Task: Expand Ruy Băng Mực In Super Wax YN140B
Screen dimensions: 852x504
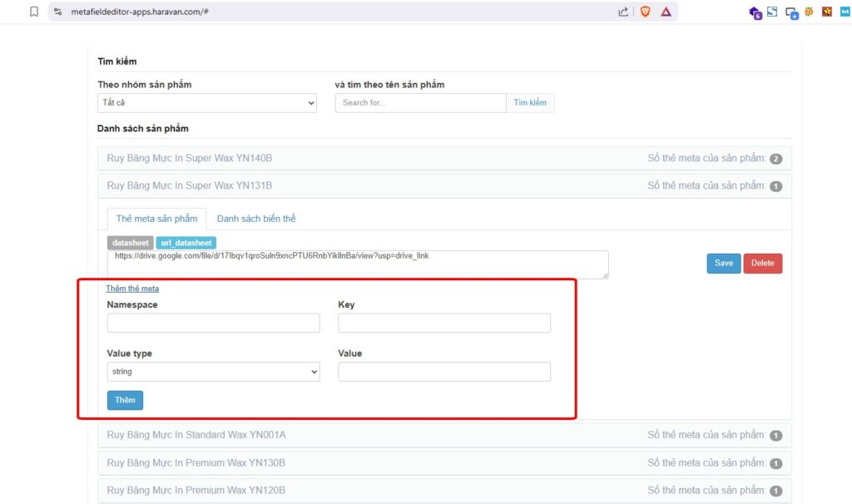Action: coord(190,158)
